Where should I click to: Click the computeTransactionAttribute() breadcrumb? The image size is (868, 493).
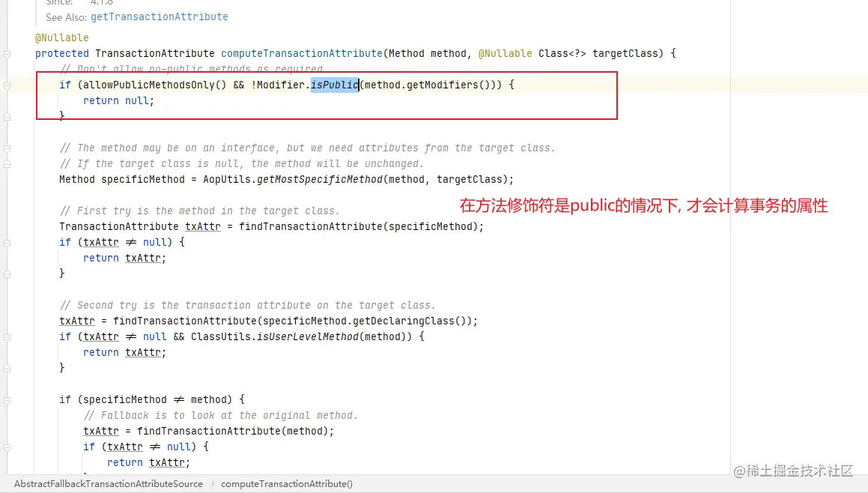(287, 483)
